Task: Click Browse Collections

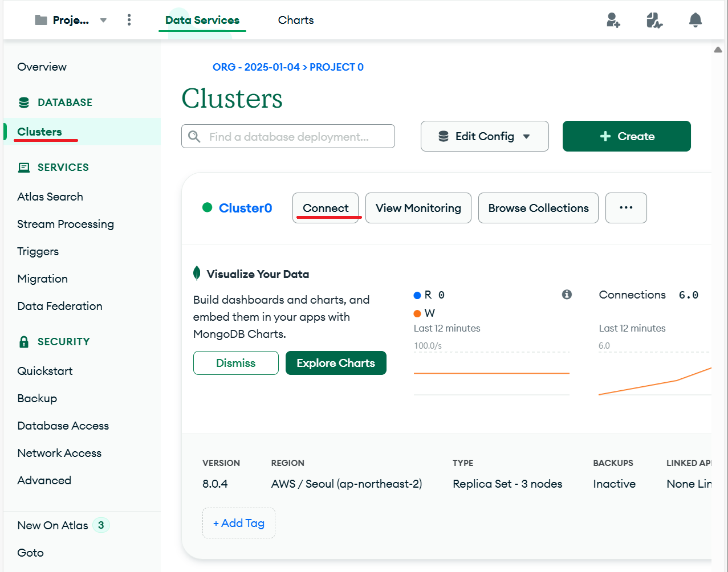Action: point(538,208)
